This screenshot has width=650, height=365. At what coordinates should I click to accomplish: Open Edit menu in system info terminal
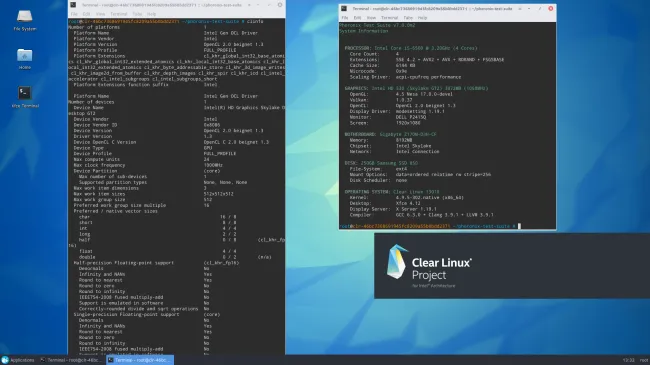click(357, 18)
